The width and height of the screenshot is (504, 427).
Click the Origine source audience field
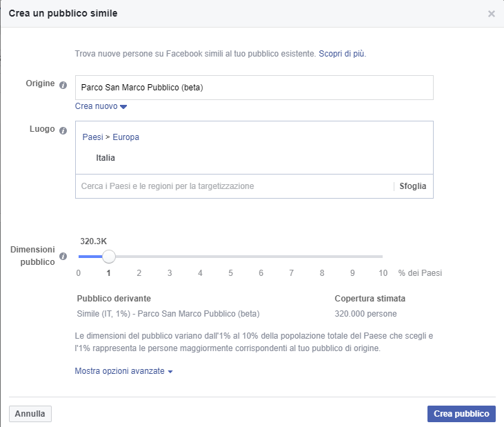click(x=254, y=88)
